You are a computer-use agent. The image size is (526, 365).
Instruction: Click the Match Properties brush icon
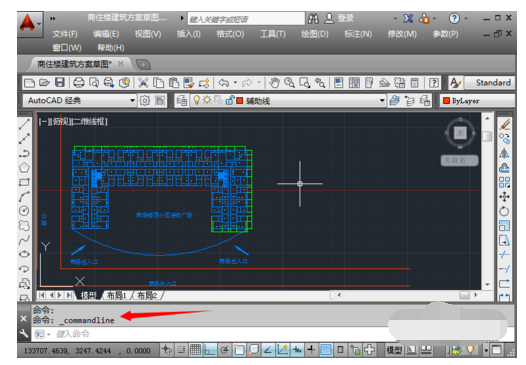pyautogui.click(x=189, y=83)
